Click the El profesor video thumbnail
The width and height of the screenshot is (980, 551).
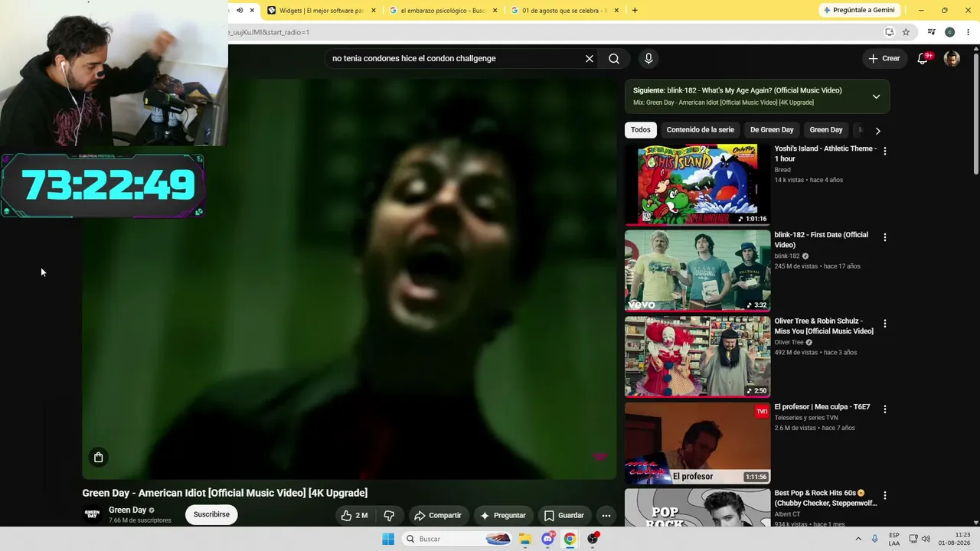click(x=697, y=443)
